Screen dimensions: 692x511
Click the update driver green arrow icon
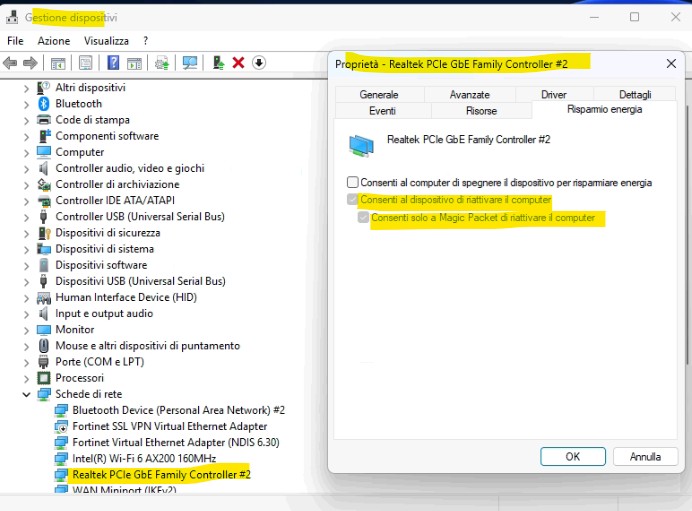[217, 63]
